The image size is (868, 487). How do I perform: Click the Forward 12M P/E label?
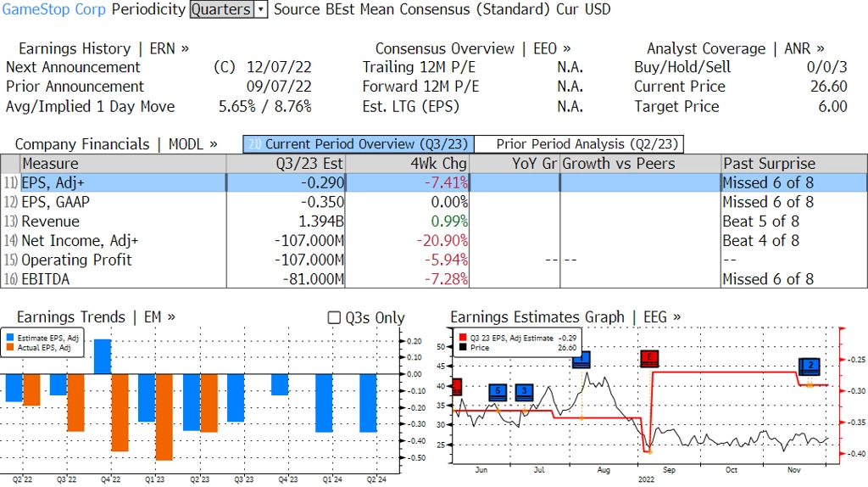pyautogui.click(x=420, y=87)
